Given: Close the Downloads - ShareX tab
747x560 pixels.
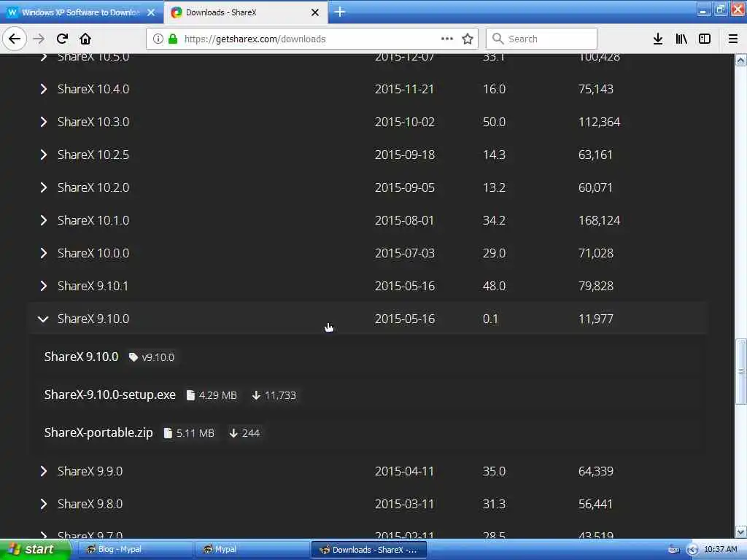Looking at the screenshot, I should [315, 13].
